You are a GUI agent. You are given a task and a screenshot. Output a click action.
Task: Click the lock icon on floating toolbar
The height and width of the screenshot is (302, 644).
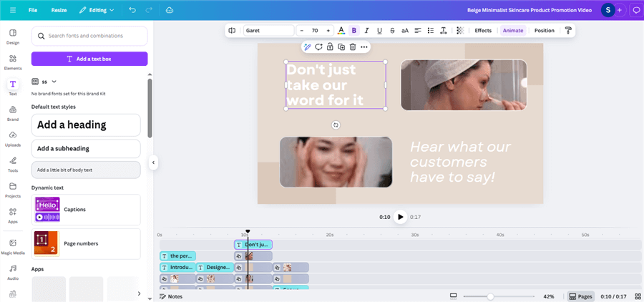(x=330, y=47)
